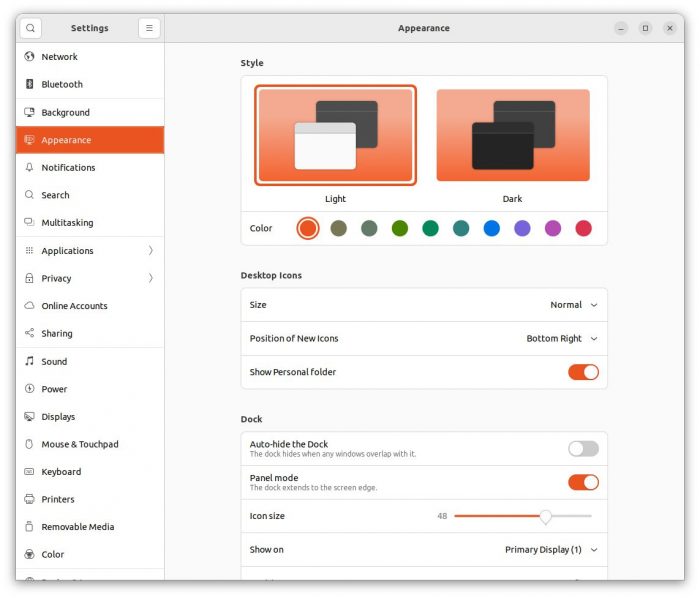Enable Auto-hide the Dock switch
The width and height of the screenshot is (700, 598).
[583, 449]
